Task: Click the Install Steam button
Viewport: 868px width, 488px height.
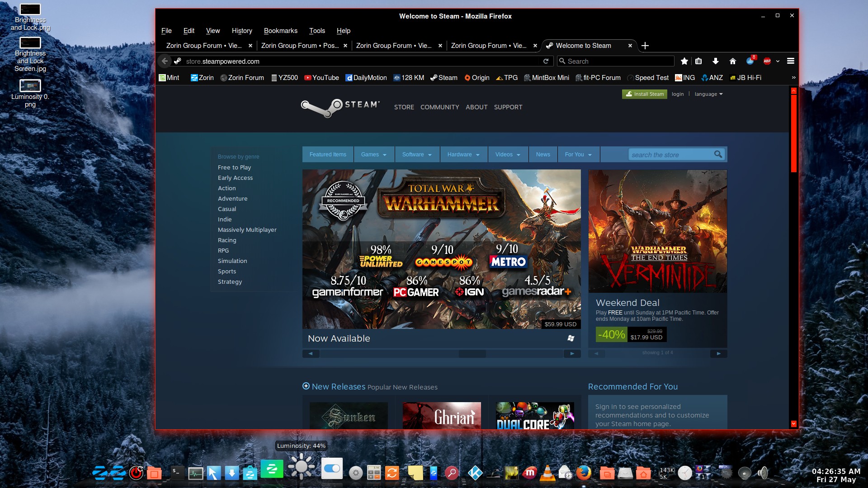Action: click(x=644, y=94)
